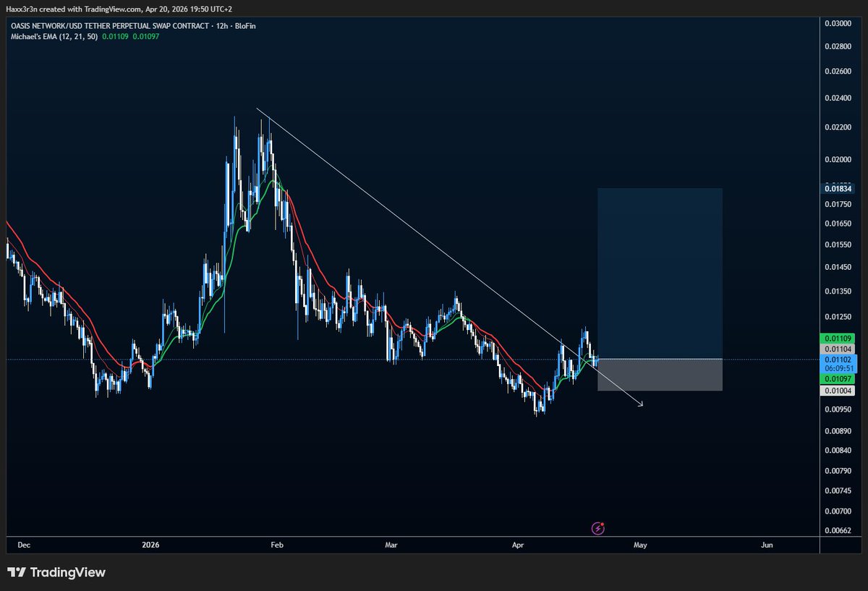Image resolution: width=868 pixels, height=591 pixels.
Task: Select the blue current price label 0.01102
Action: (837, 358)
